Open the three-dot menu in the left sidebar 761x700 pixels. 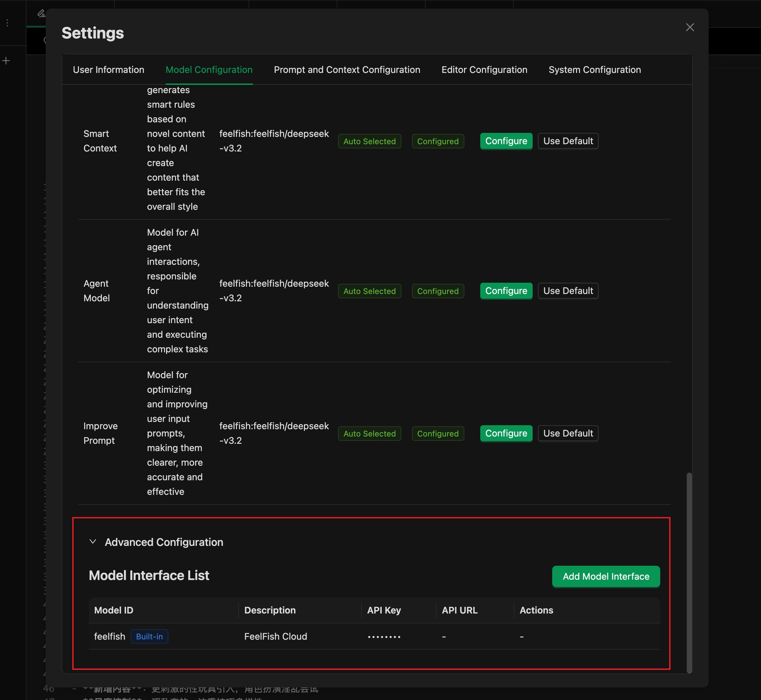7,23
